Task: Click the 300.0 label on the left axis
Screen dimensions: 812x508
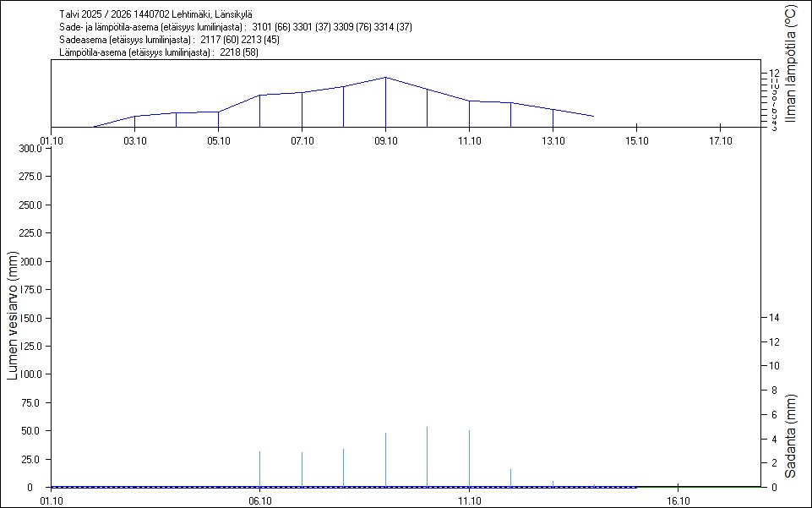Action: coord(30,149)
